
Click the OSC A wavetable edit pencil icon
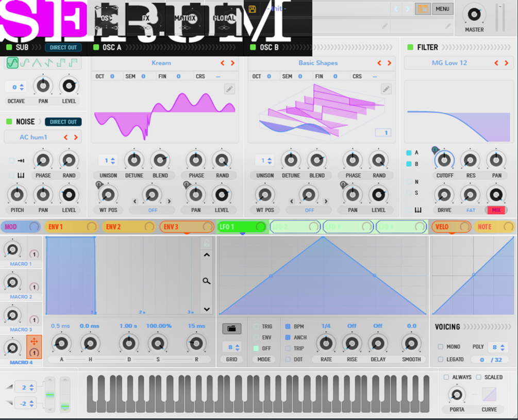point(229,89)
